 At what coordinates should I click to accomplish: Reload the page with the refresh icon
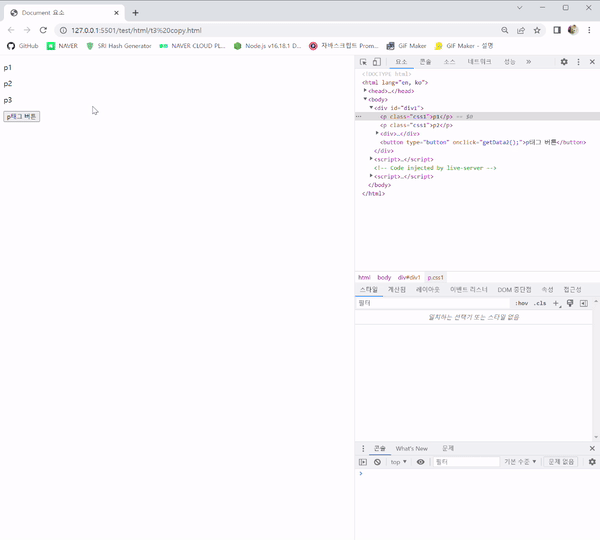pyautogui.click(x=43, y=30)
